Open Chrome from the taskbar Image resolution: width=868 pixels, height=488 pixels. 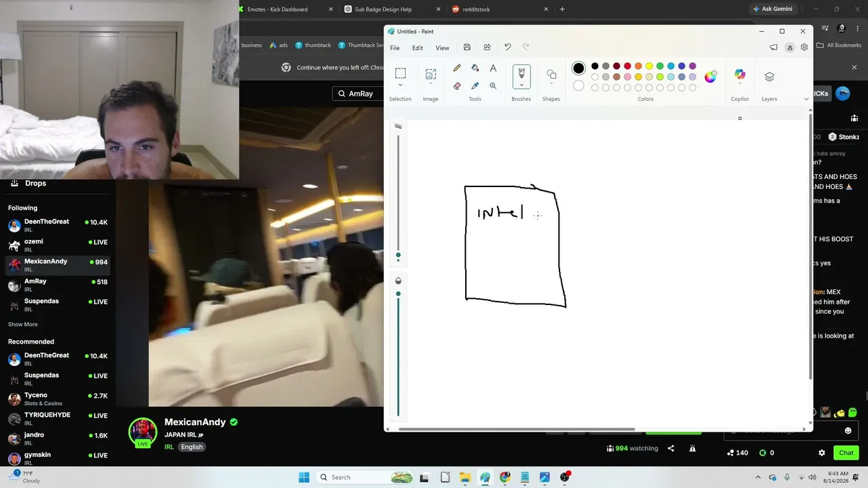click(505, 477)
